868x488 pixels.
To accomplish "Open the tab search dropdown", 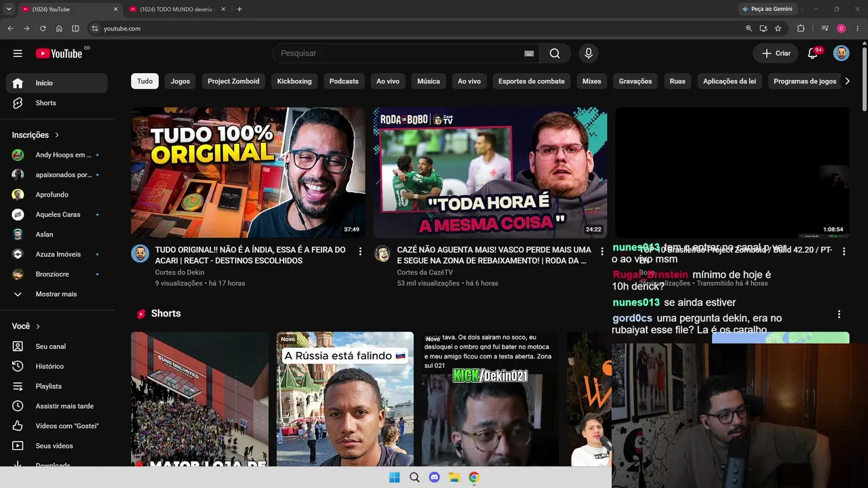I will coord(9,9).
